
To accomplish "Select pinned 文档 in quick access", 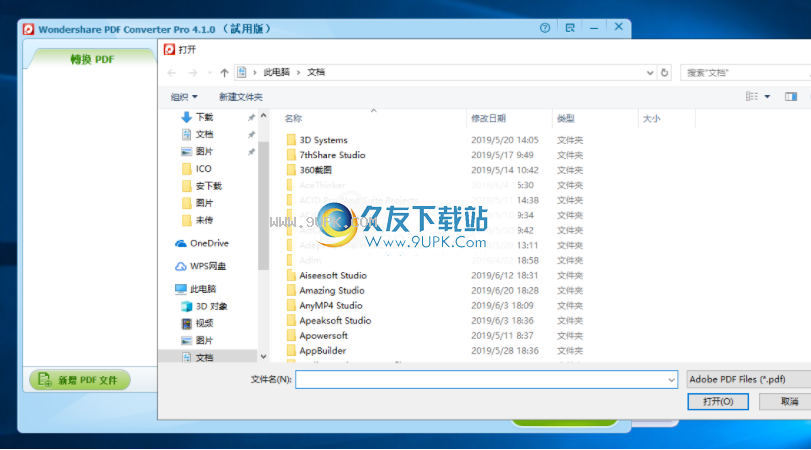I will [204, 134].
